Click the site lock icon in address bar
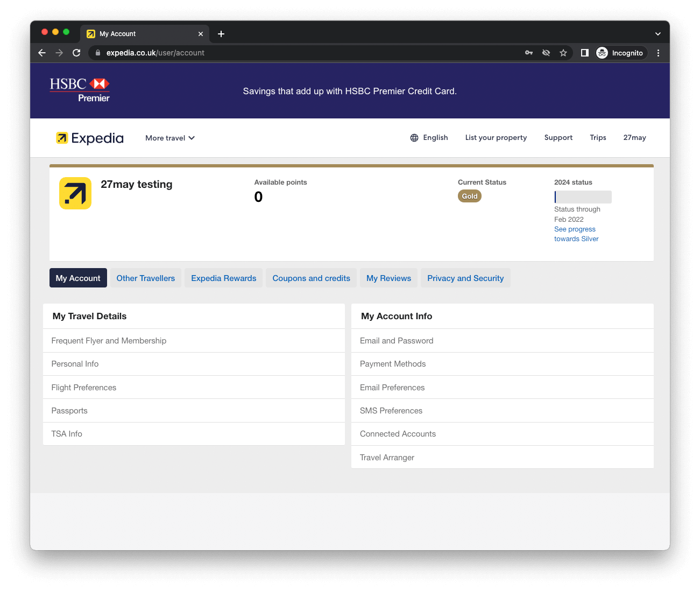 (x=98, y=53)
